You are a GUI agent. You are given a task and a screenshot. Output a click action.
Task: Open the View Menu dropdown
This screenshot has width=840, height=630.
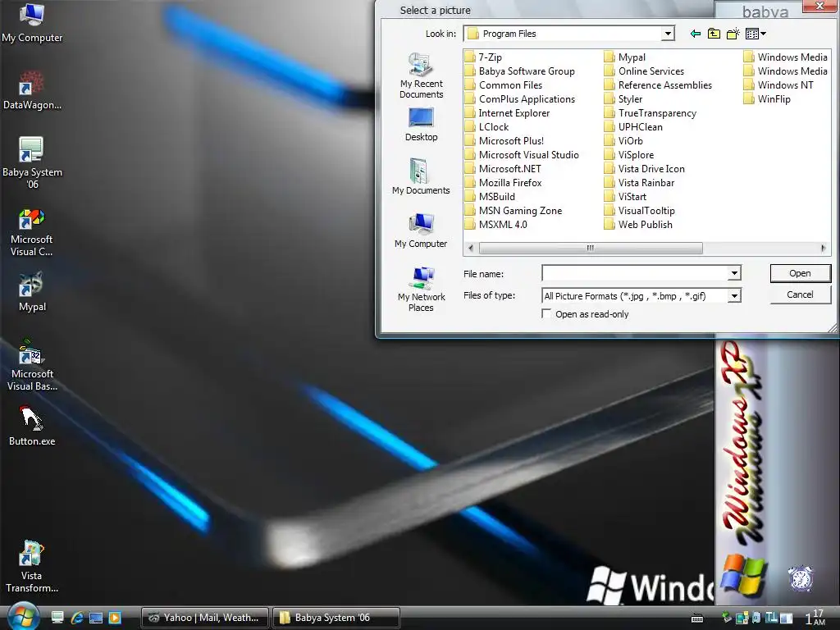coord(756,34)
